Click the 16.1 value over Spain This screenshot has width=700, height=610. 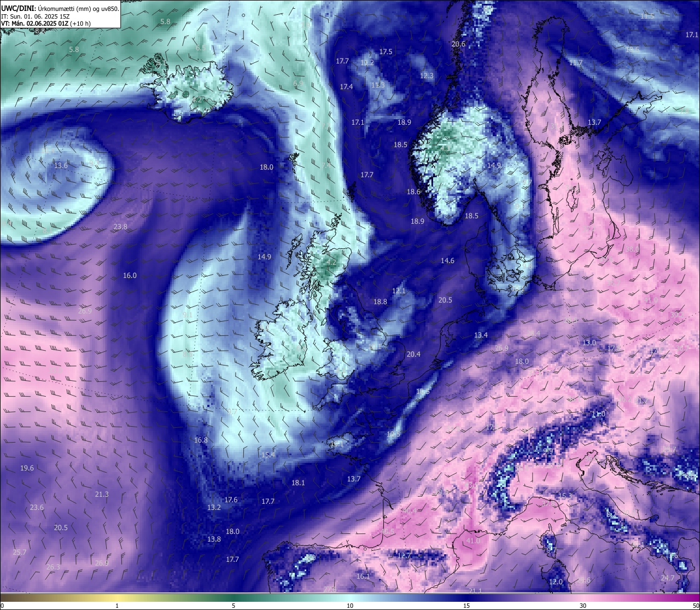pos(363,576)
